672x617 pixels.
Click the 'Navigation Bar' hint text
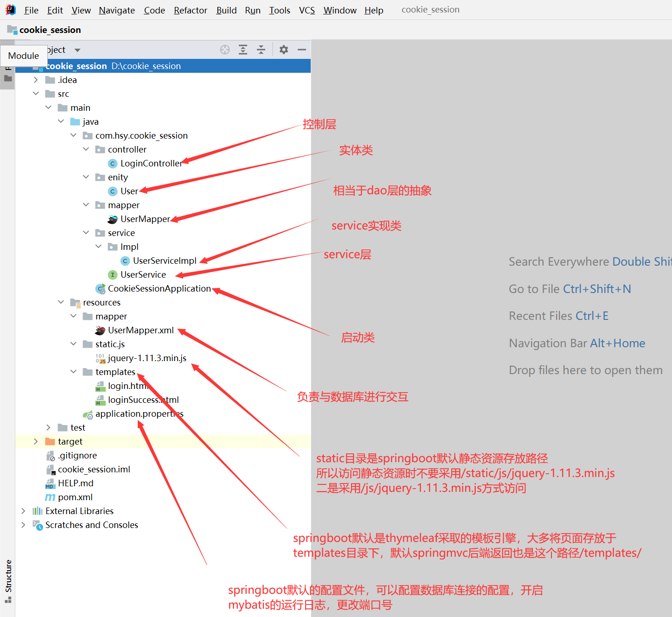point(548,343)
